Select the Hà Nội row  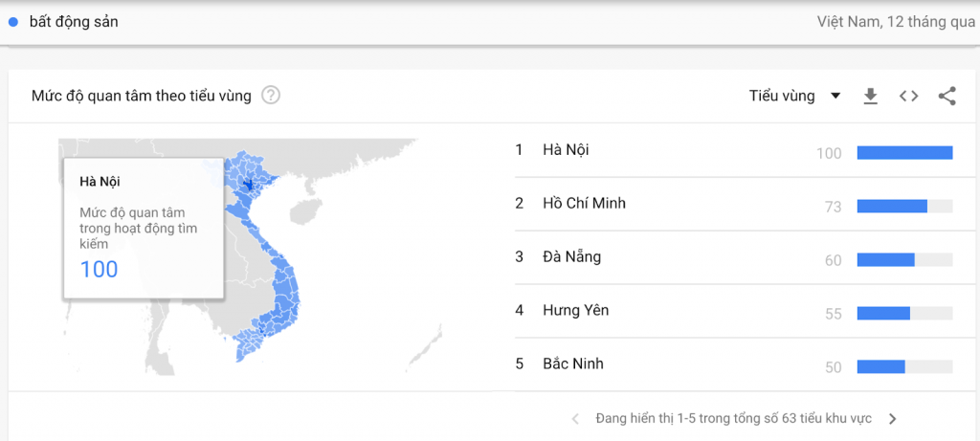734,151
